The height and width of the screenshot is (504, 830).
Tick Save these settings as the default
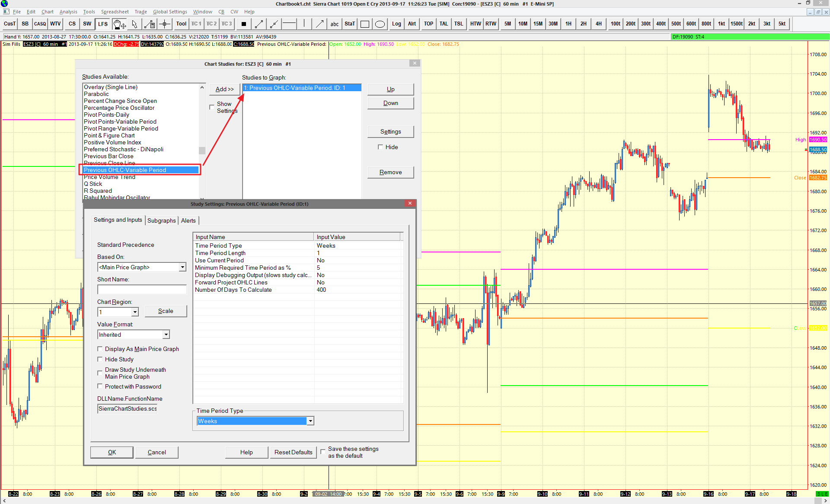[323, 452]
